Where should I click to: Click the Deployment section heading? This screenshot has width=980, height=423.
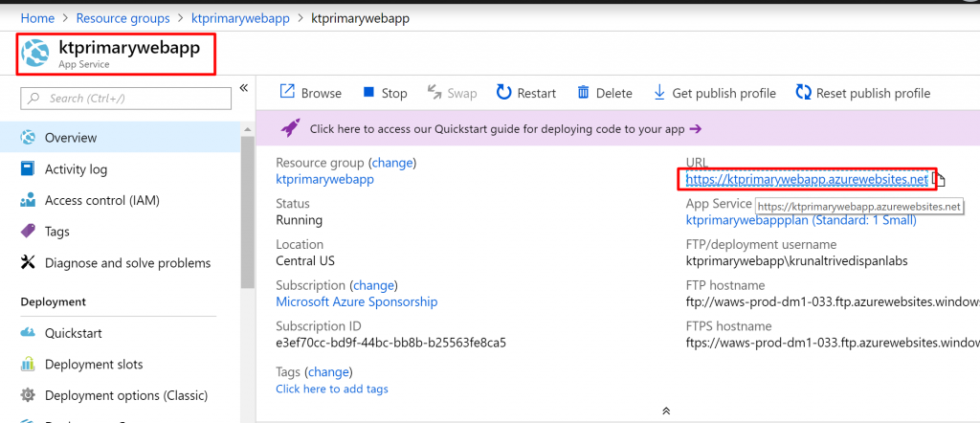(x=54, y=301)
